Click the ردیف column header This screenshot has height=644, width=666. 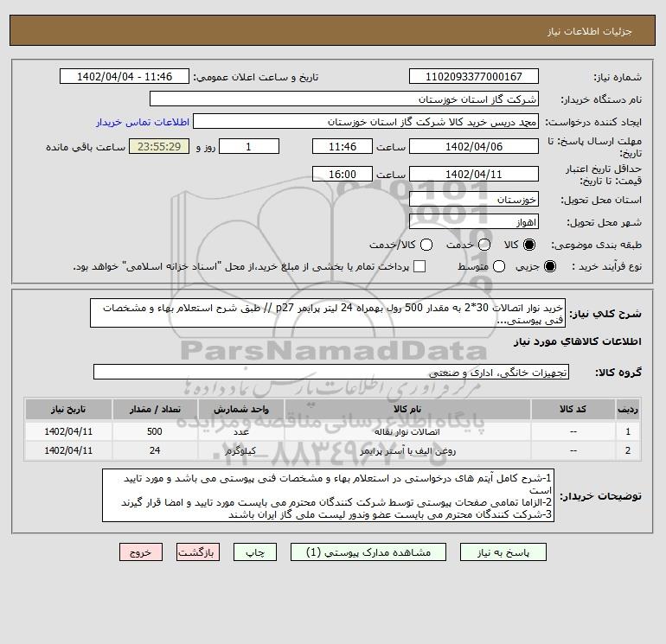pyautogui.click(x=628, y=409)
